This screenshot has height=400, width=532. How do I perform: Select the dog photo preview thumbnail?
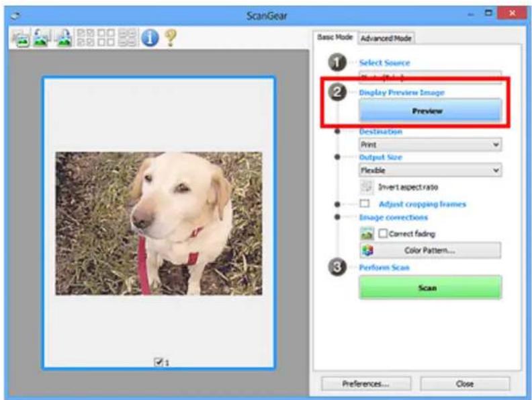click(x=159, y=223)
